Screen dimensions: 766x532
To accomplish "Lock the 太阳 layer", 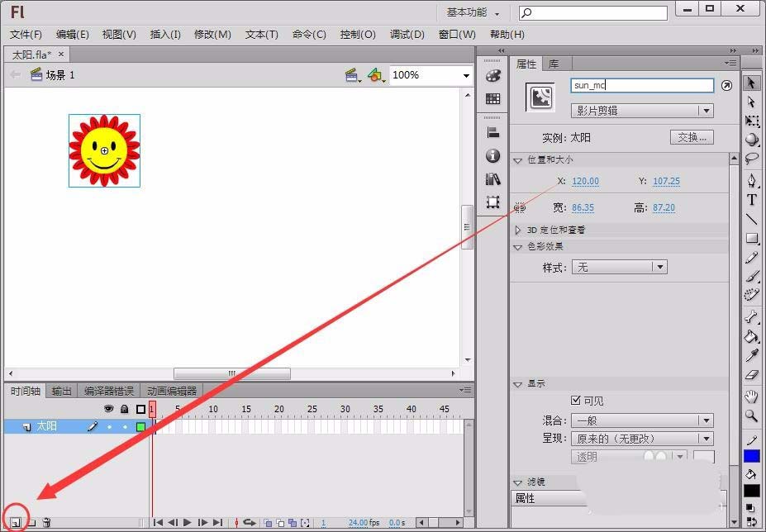I will [x=126, y=426].
